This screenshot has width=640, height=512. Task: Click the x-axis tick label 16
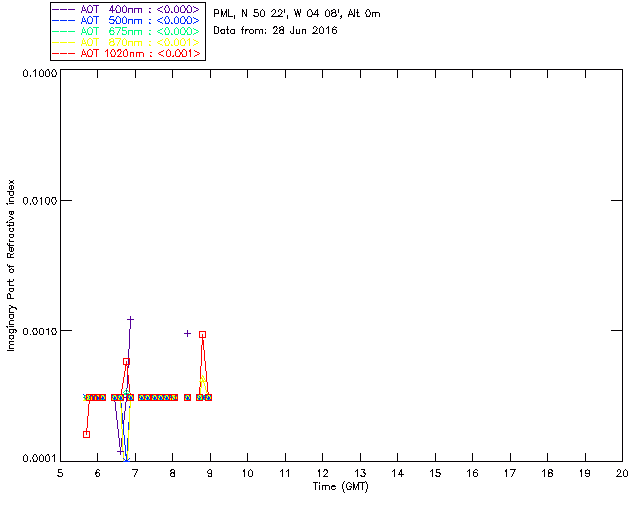[472, 473]
